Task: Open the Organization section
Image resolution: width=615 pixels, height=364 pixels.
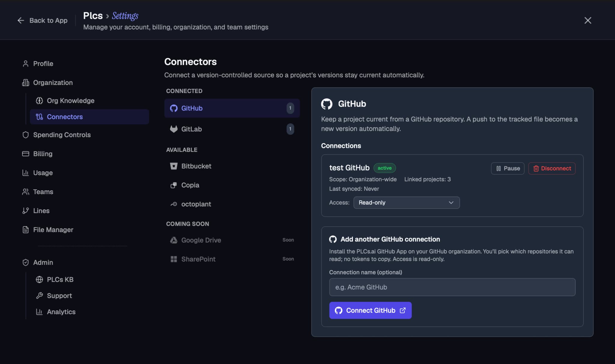Action: click(53, 83)
